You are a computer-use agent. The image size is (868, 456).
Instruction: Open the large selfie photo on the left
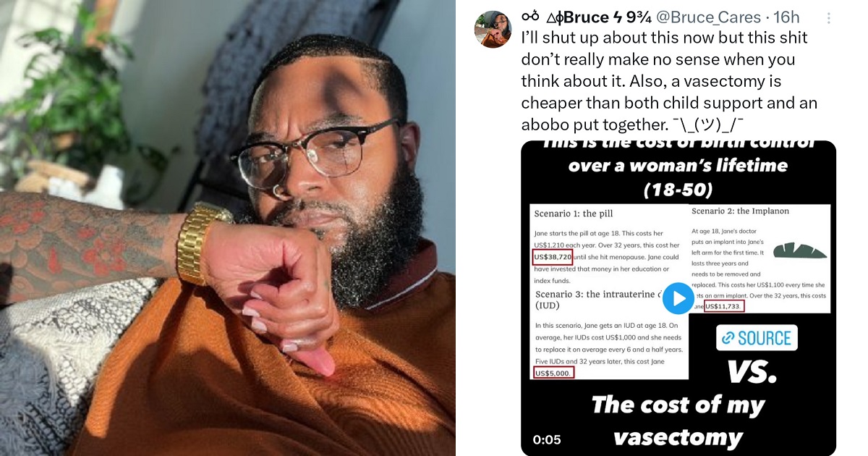(228, 228)
